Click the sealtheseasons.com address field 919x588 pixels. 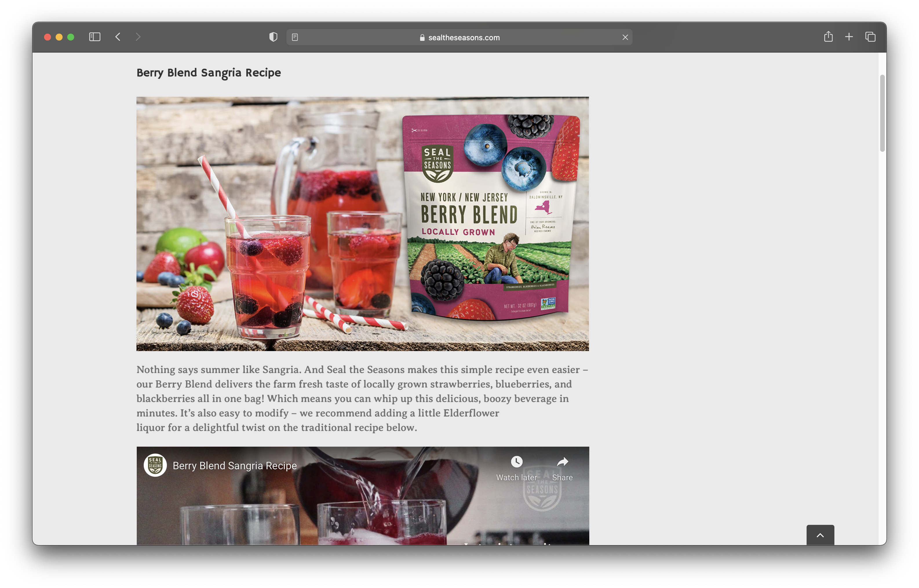point(459,37)
